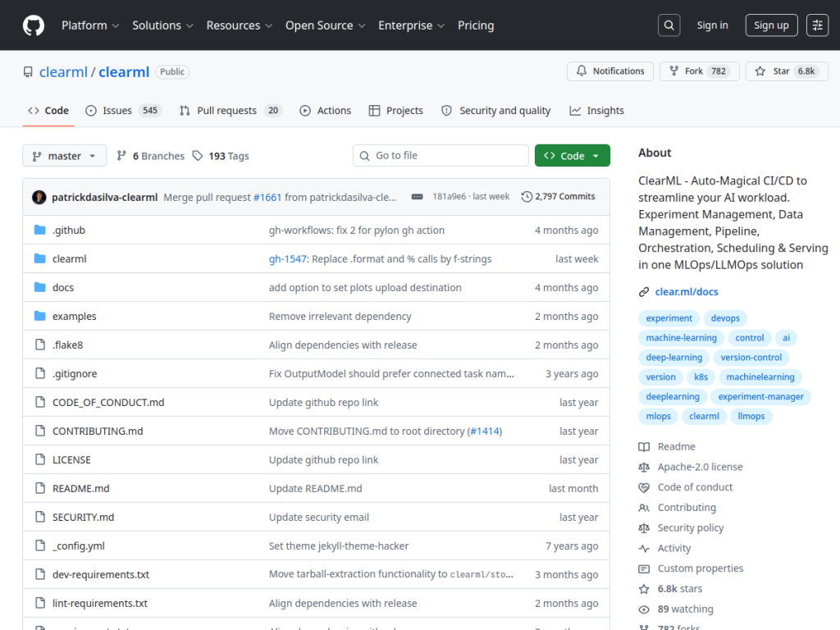
Task: Click the Sign in link
Action: click(712, 25)
